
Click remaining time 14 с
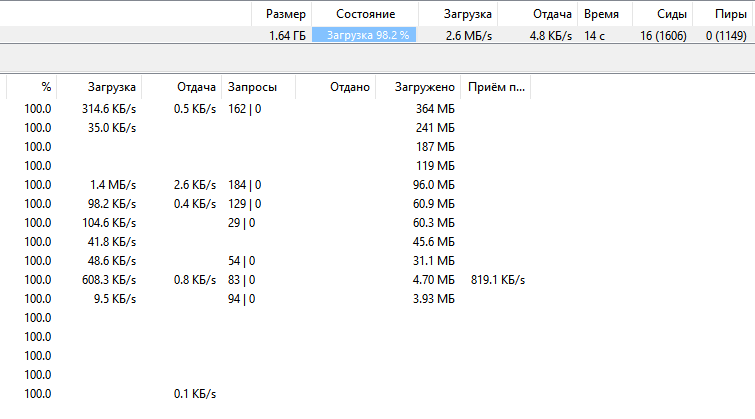pyautogui.click(x=594, y=36)
